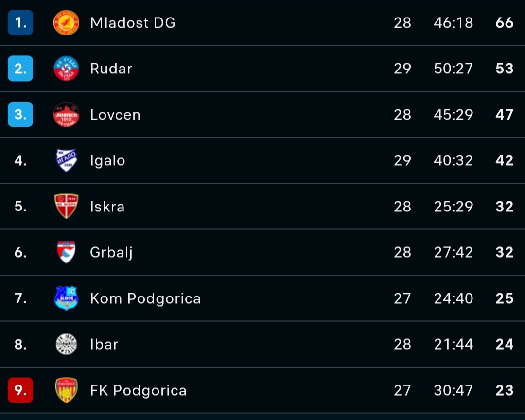Tap the FK Podgorica team name
Screen dimensions: 525x420
[x=138, y=390]
